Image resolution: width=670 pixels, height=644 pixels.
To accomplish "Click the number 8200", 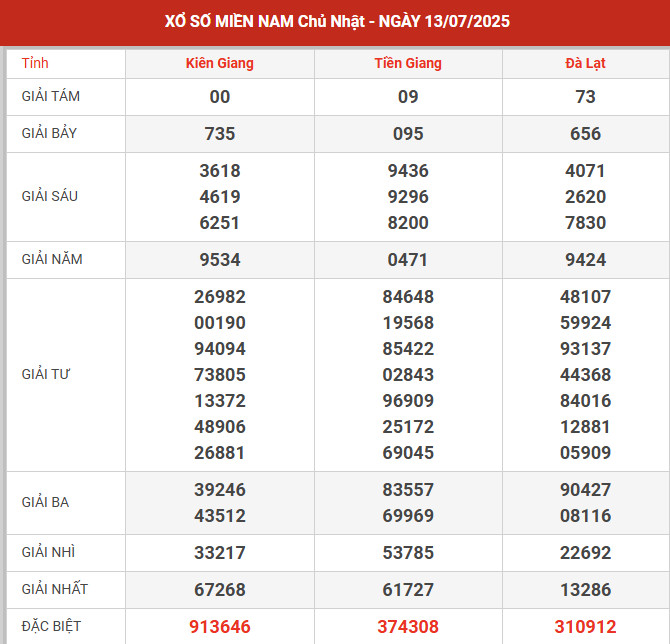I will (408, 223).
